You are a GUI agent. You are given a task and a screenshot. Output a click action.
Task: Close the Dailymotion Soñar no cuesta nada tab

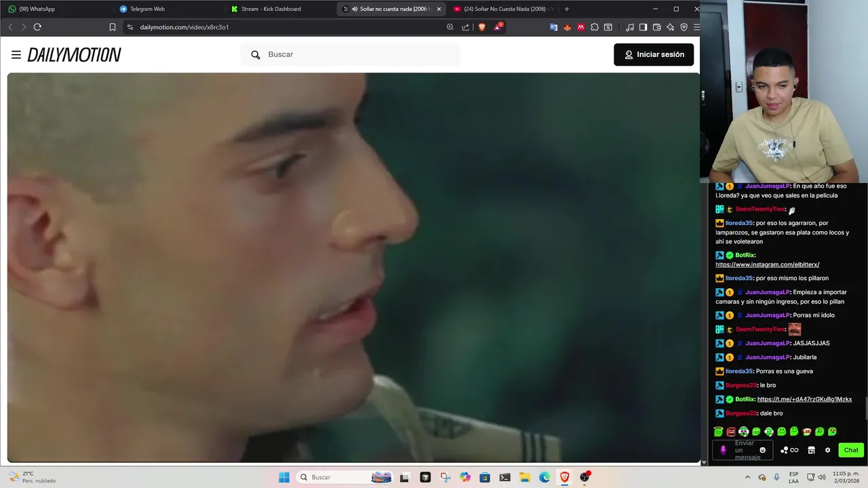click(x=439, y=9)
